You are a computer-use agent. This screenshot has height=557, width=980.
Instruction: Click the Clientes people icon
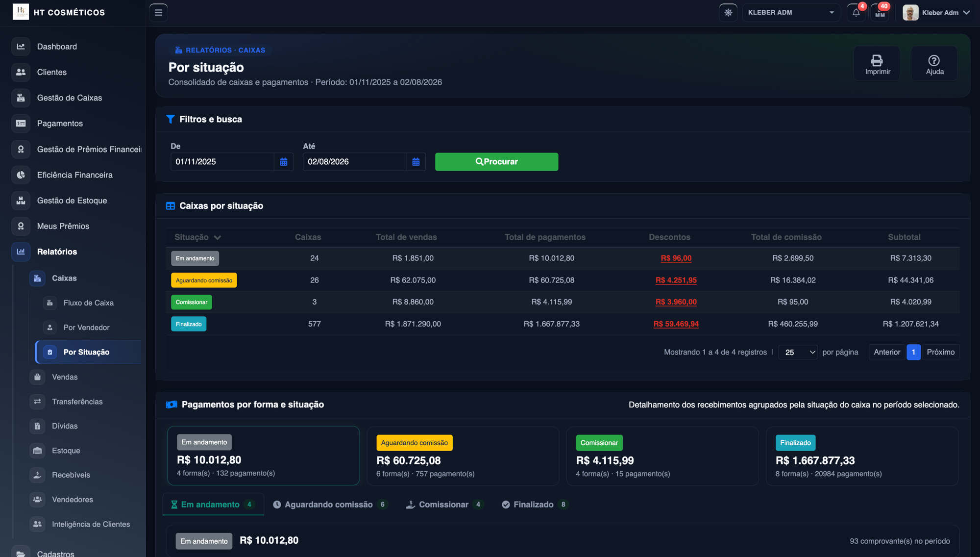point(21,72)
